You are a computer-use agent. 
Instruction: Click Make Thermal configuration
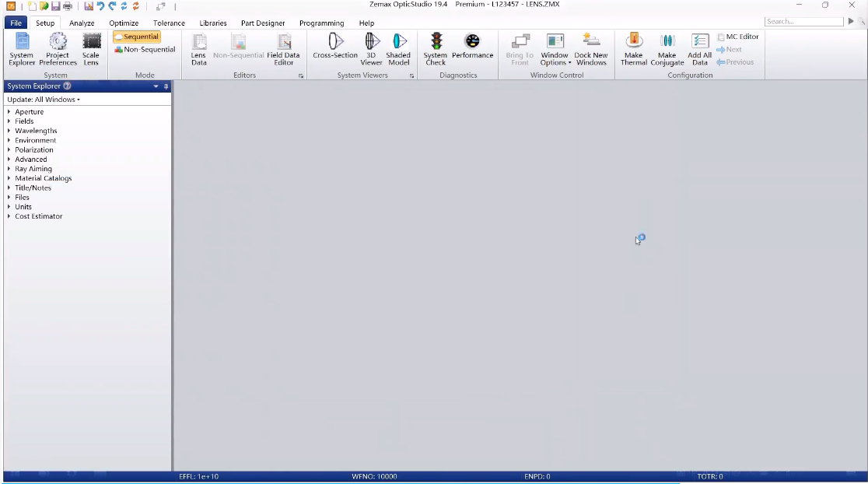point(634,49)
